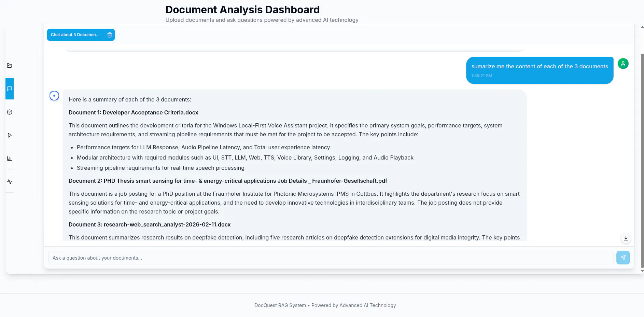The height and width of the screenshot is (317, 644).
Task: Click 'Document 1: Developer Acceptance Criteria.docx' heading
Action: click(x=134, y=112)
